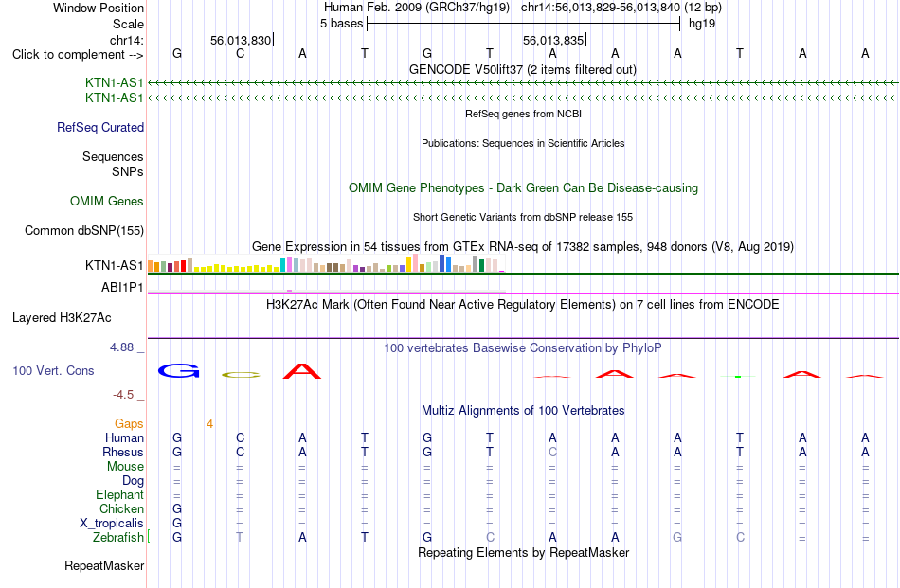
Task: Click the pale mismatched C in Rhesus row
Action: click(x=552, y=452)
